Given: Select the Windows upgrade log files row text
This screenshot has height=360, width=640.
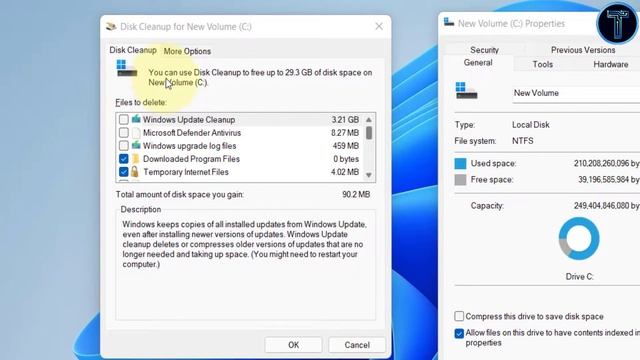Looking at the screenshot, I should [x=189, y=146].
